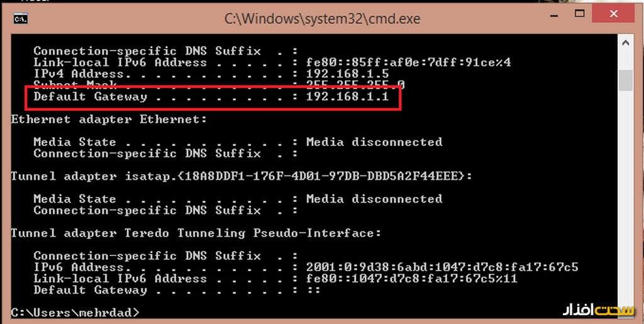Click the fe80::1047 Teredo link-local address
The width and height of the screenshot is (644, 324).
point(412,278)
